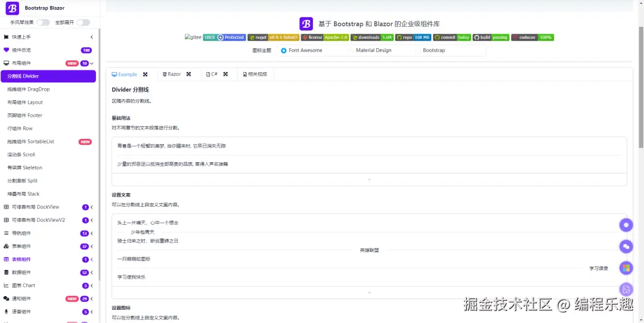Screen dimensions: 644x323
Task: Expand the 数据组件 chevron
Action: pyautogui.click(x=92, y=272)
